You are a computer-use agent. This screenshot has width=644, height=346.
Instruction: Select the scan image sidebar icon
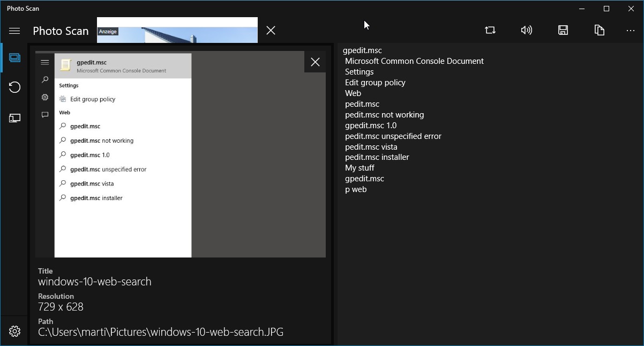click(x=14, y=57)
